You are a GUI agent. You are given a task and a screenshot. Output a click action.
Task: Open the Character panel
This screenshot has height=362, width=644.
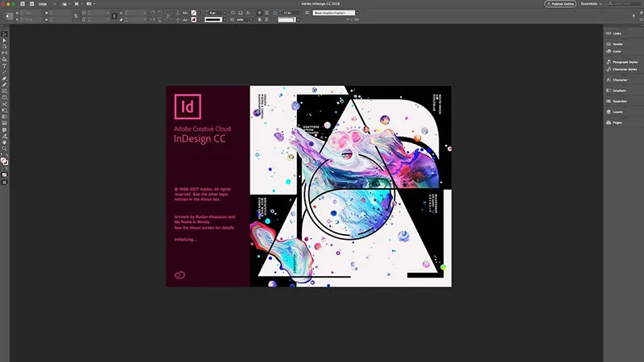[617, 80]
